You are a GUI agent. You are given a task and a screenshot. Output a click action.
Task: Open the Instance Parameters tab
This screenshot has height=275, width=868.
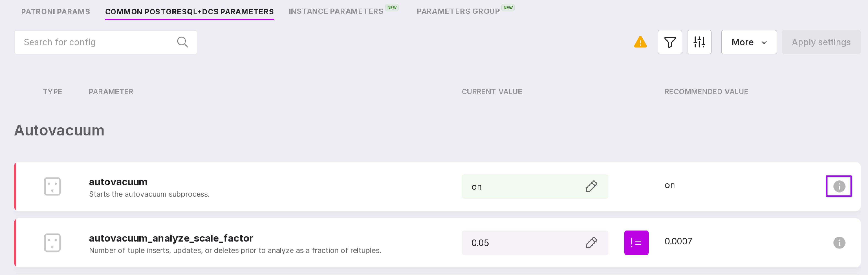pyautogui.click(x=336, y=11)
